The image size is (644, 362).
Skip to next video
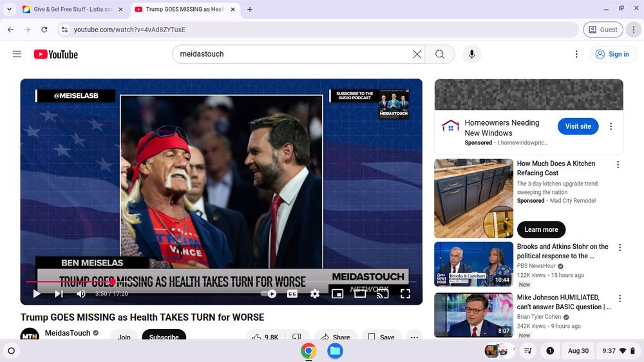click(x=59, y=294)
